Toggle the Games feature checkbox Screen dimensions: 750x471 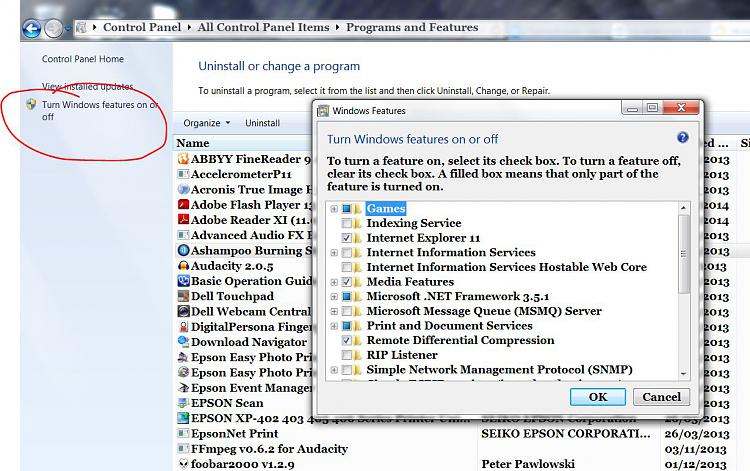(x=346, y=208)
